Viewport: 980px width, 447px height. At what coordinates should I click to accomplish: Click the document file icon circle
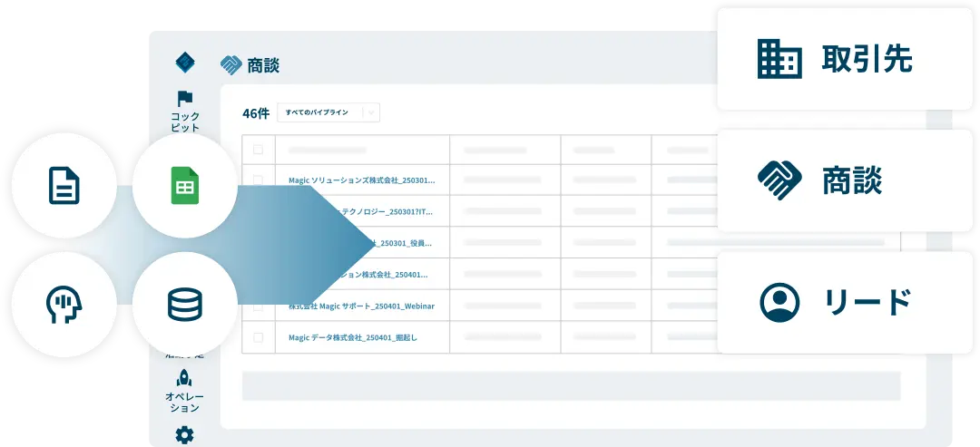point(64,187)
